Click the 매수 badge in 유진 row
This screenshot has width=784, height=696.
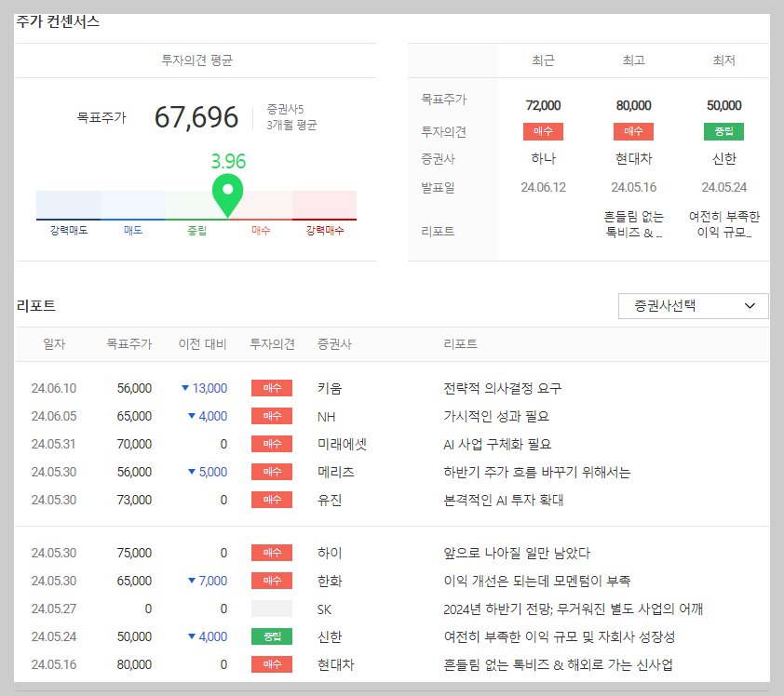(x=272, y=501)
